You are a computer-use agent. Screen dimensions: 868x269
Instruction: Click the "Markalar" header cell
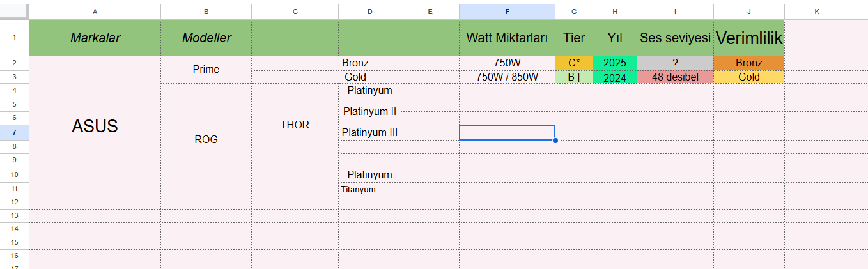tap(95, 38)
